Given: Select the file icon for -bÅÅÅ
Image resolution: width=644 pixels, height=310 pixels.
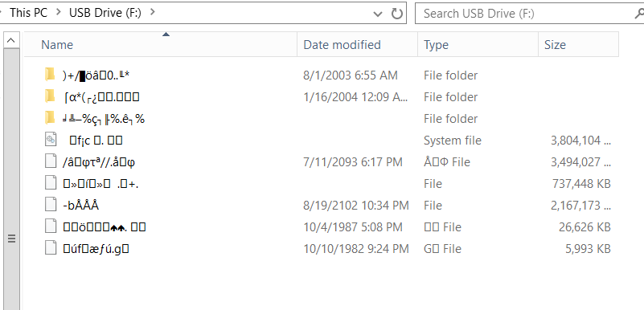Looking at the screenshot, I should tap(50, 205).
